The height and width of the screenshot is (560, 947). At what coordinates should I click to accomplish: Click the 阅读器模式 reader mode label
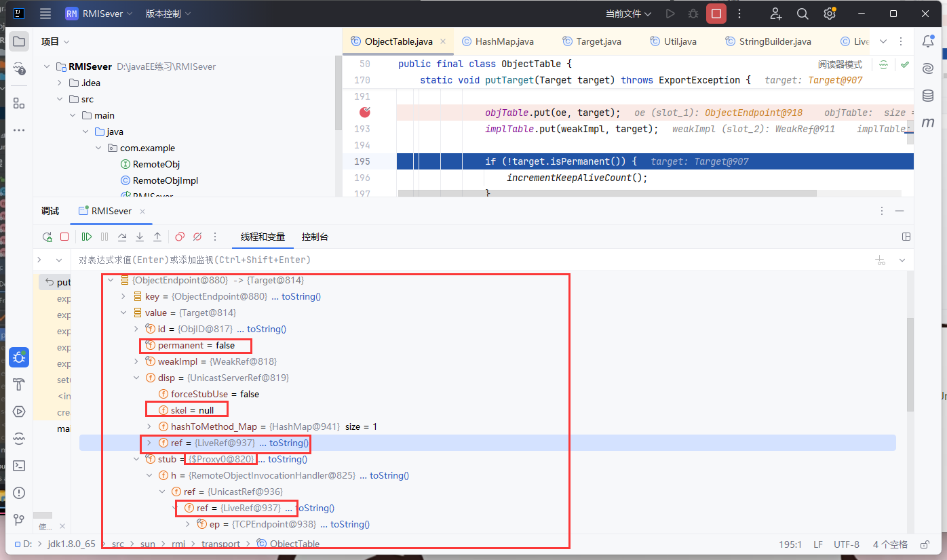(840, 64)
